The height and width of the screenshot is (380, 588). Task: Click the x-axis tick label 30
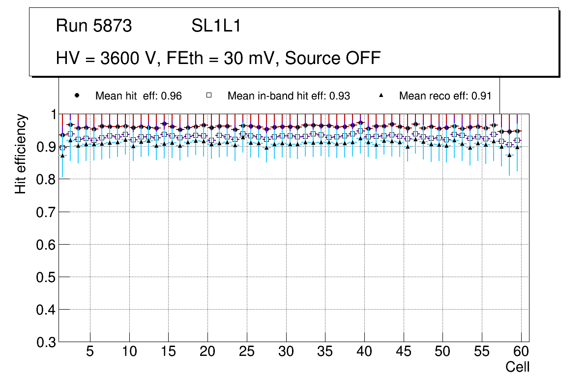click(x=286, y=352)
